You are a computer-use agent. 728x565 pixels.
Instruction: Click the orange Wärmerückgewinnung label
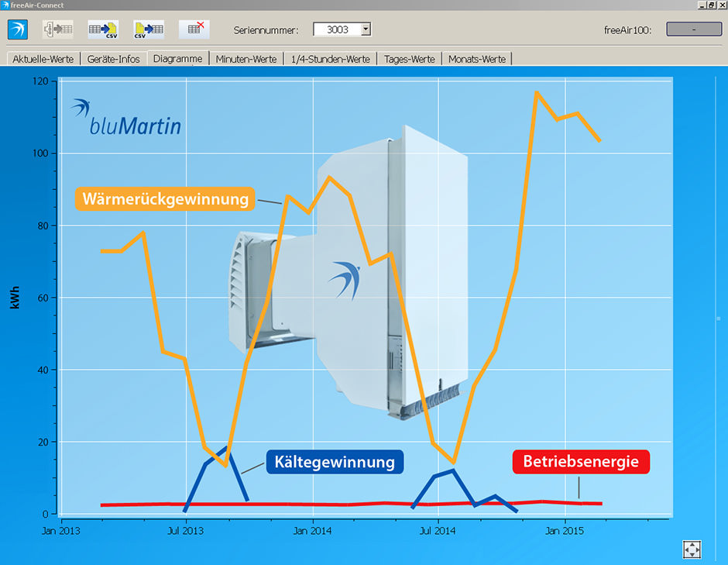click(165, 199)
